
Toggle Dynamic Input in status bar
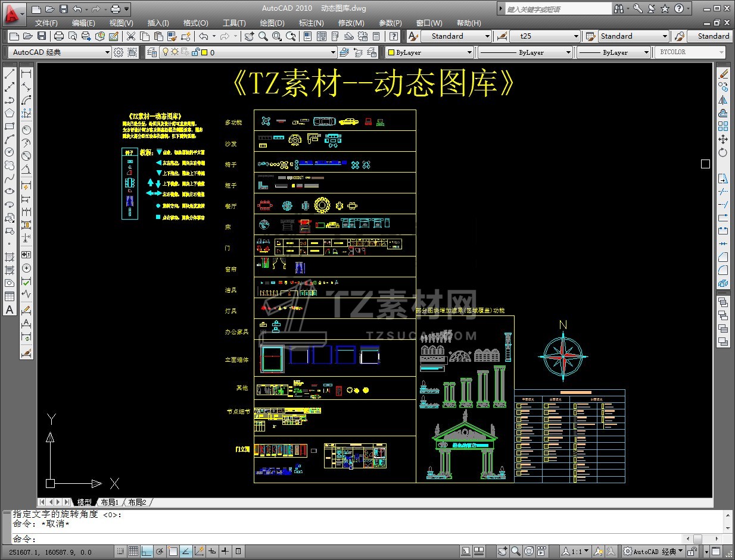pos(213,552)
